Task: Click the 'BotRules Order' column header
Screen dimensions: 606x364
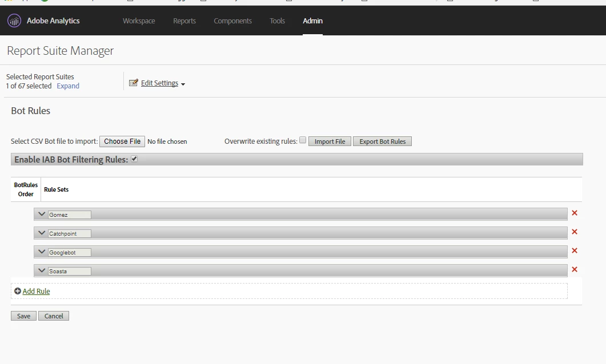Action: pos(26,189)
